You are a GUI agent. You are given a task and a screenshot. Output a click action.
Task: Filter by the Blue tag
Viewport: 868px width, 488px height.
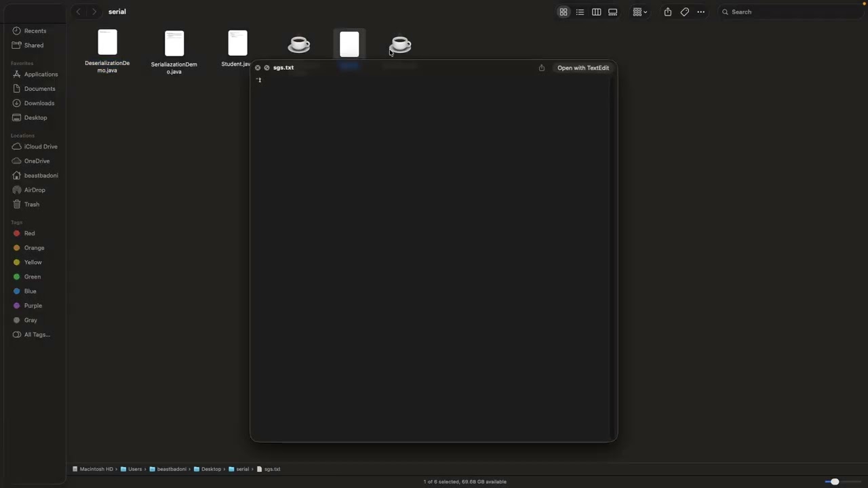click(x=30, y=291)
